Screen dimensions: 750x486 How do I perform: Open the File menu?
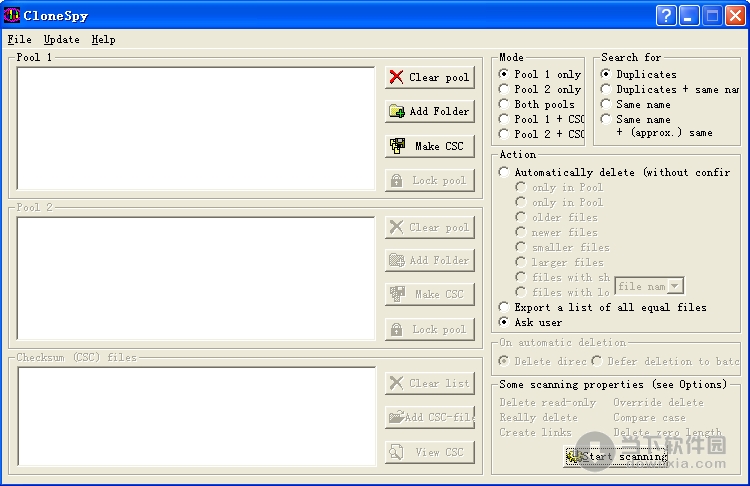pyautogui.click(x=20, y=40)
